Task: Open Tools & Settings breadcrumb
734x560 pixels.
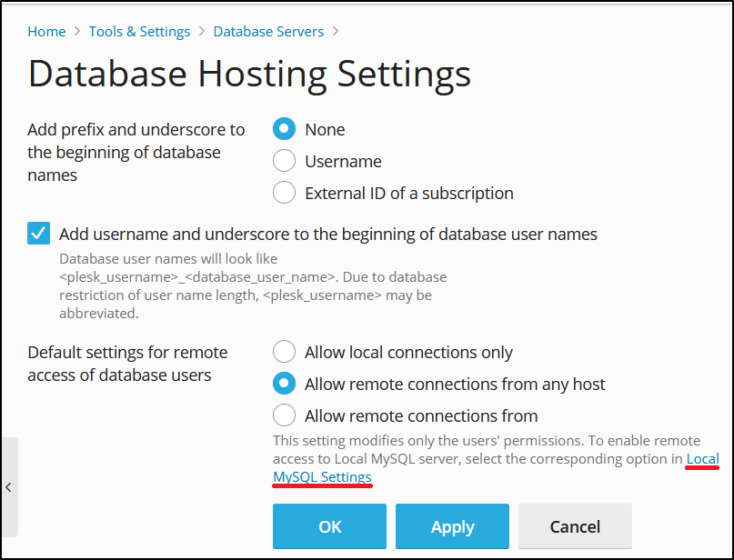Action: (139, 32)
